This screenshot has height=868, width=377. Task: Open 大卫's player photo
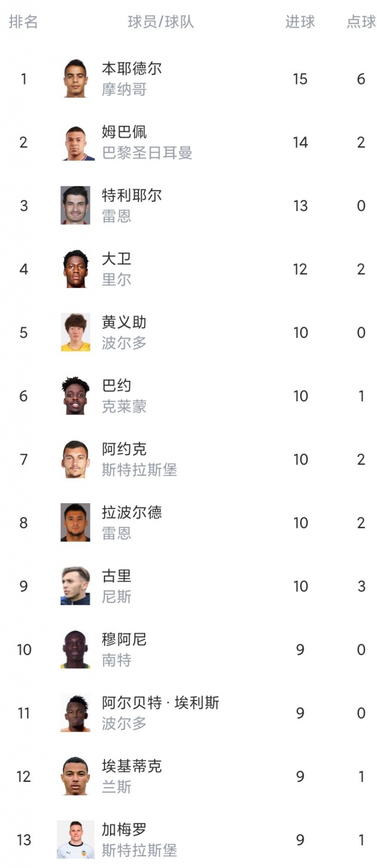75,269
